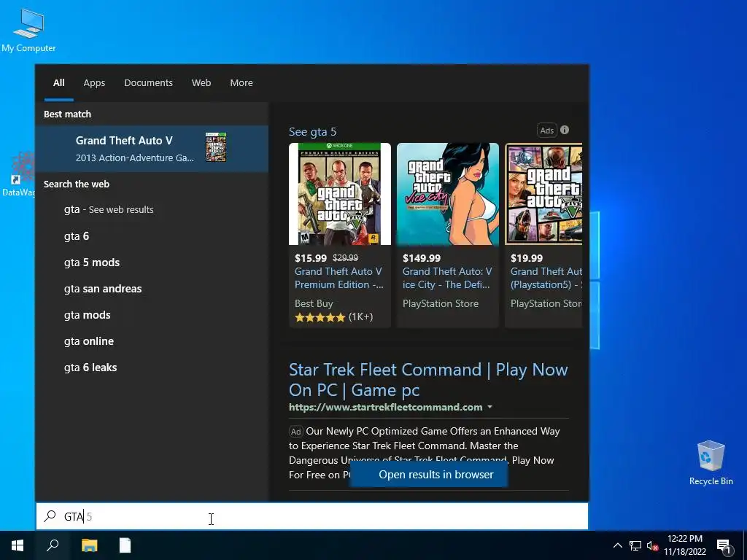Open the DataWag desktop shortcut

(x=18, y=174)
